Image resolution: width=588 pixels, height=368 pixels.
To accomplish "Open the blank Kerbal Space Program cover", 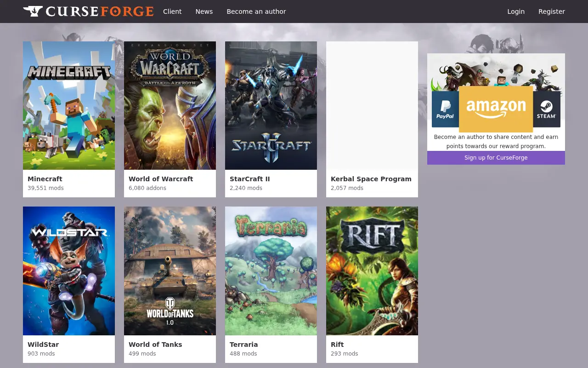I will pos(372,105).
